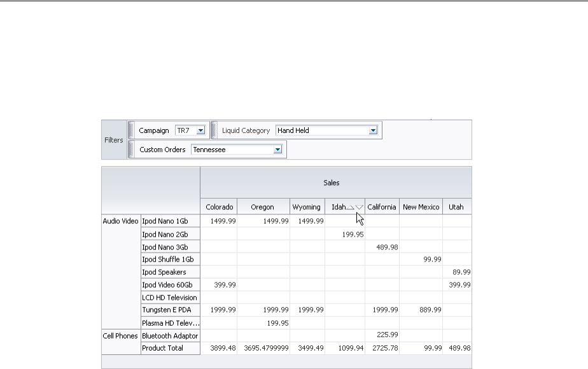Click the New Mexico 889.99 cell
Viewport: 588px width, 369px height.
421,310
